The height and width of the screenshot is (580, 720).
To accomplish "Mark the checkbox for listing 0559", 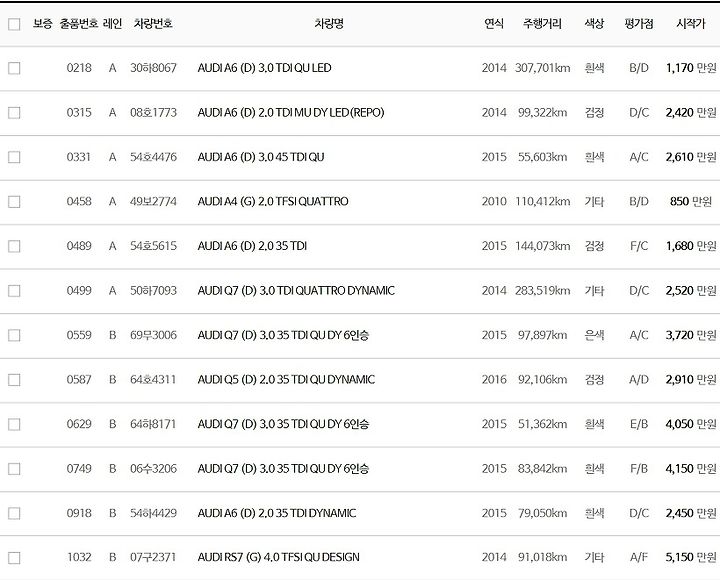I will coord(14,336).
